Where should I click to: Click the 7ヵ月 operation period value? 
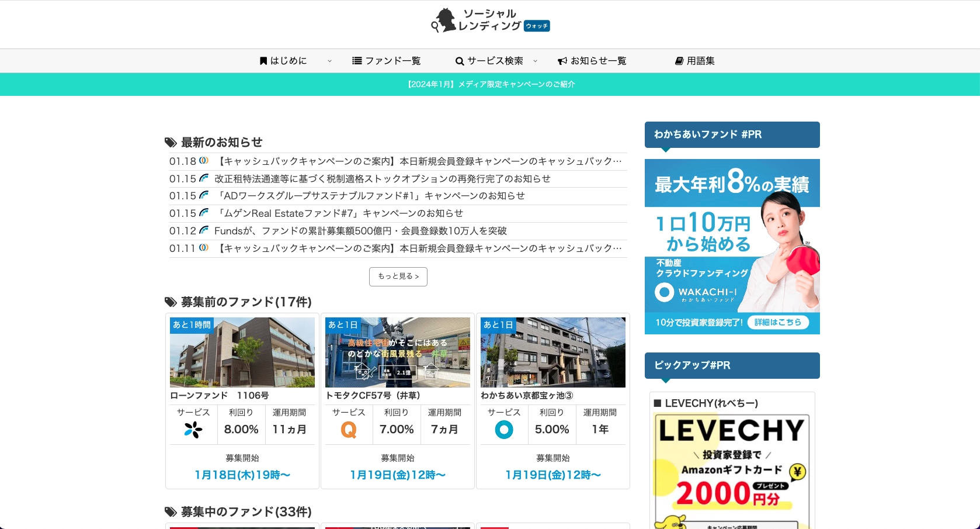click(x=444, y=430)
